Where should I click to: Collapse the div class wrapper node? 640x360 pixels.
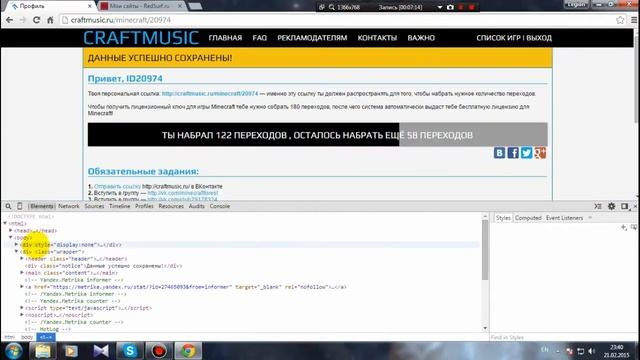click(x=16, y=252)
